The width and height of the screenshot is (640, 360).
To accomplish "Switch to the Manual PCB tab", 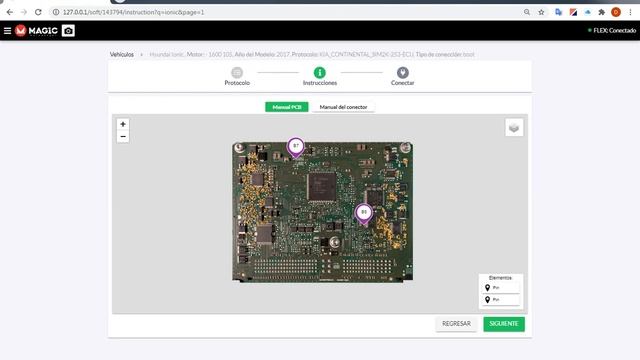I will 287,107.
